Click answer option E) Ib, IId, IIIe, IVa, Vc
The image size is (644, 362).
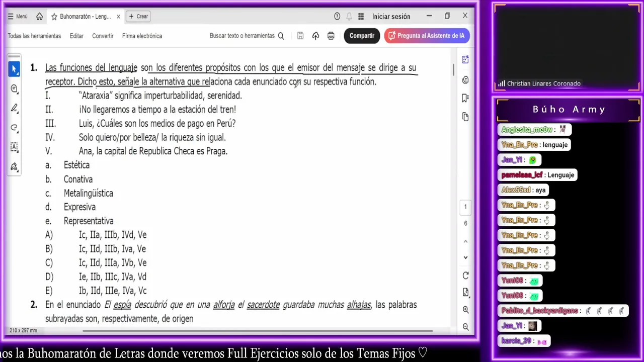click(96, 291)
